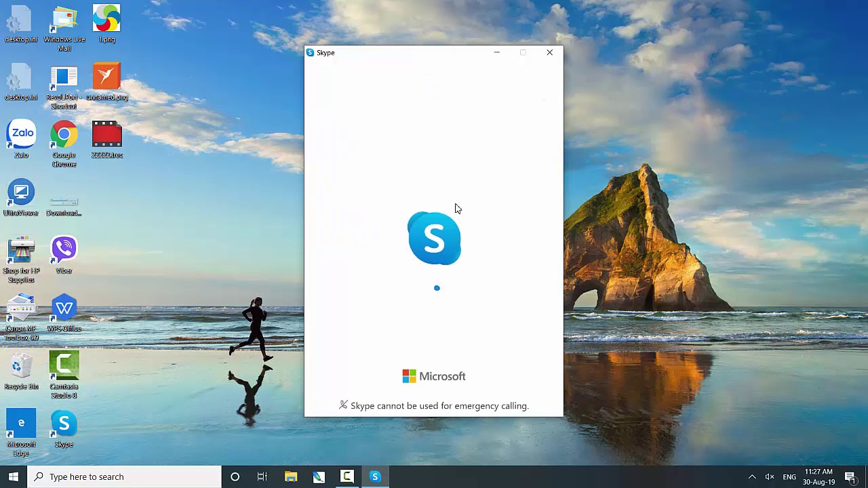
Task: Open the Zalo desktop shortcut
Action: pyautogui.click(x=21, y=140)
